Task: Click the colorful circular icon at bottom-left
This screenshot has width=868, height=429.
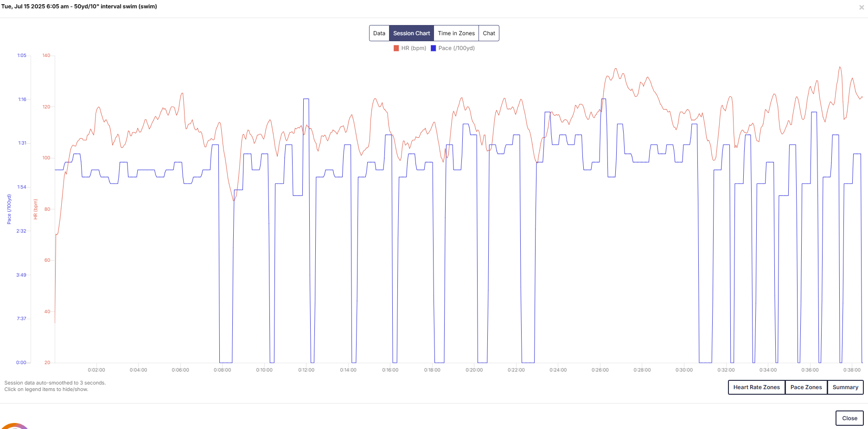Action: (15, 426)
